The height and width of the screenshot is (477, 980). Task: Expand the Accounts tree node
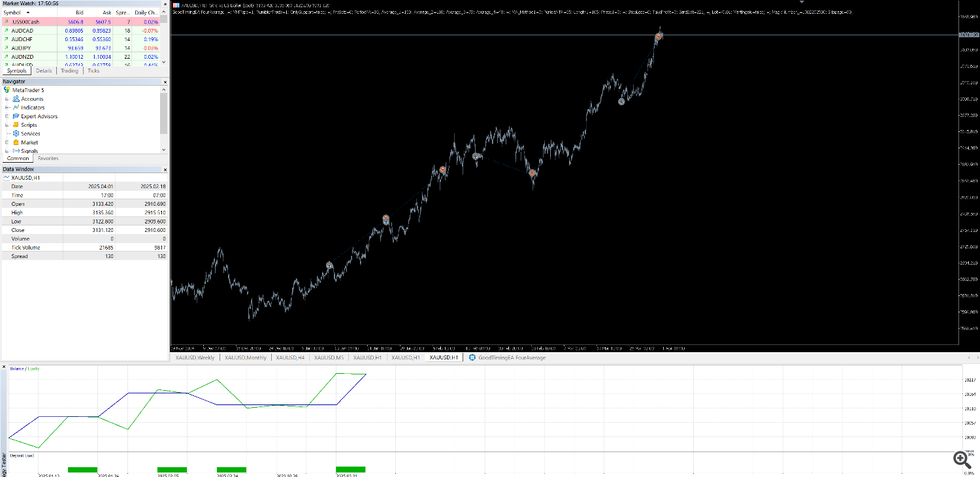pos(7,99)
